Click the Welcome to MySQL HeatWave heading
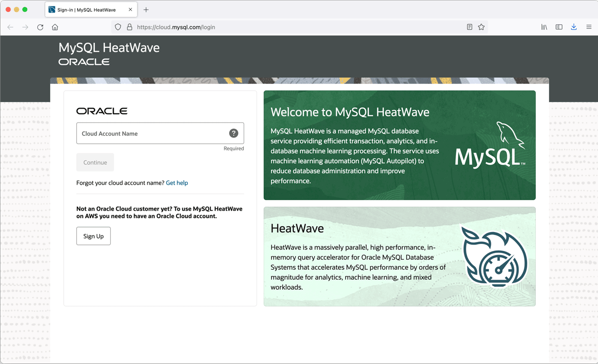This screenshot has height=364, width=598. (x=350, y=112)
